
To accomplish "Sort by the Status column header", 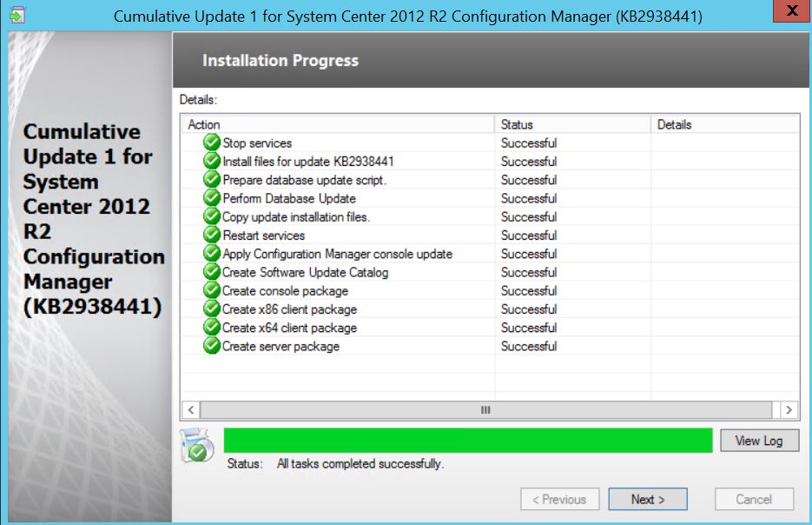I will pos(573,124).
